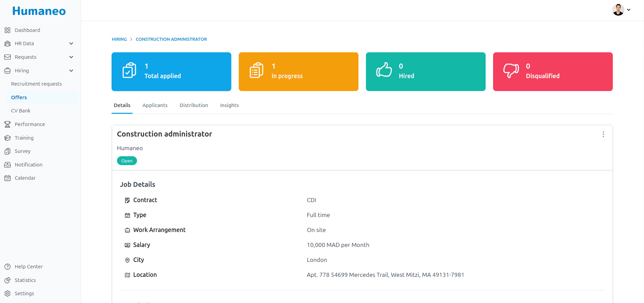Image resolution: width=644 pixels, height=303 pixels.
Task: Click the Total applied clipboard icon
Action: 129,70
